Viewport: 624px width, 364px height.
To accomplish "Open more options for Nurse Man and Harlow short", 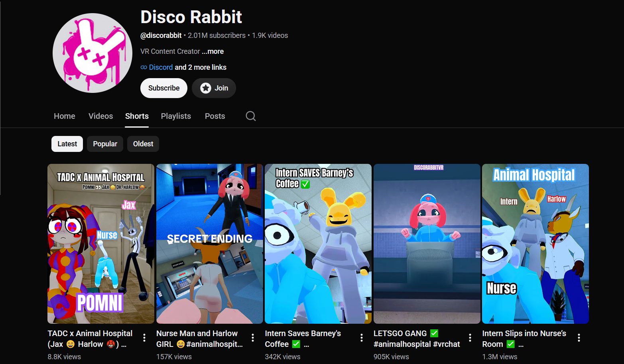I will tap(253, 338).
